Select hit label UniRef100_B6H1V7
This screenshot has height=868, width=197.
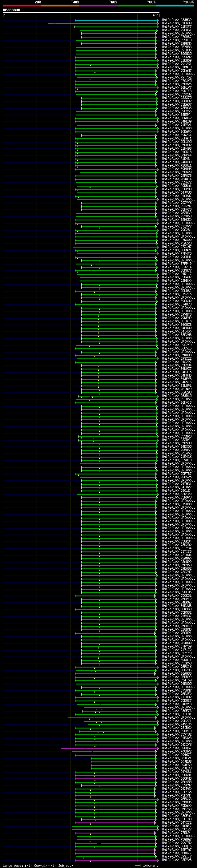coord(177,88)
